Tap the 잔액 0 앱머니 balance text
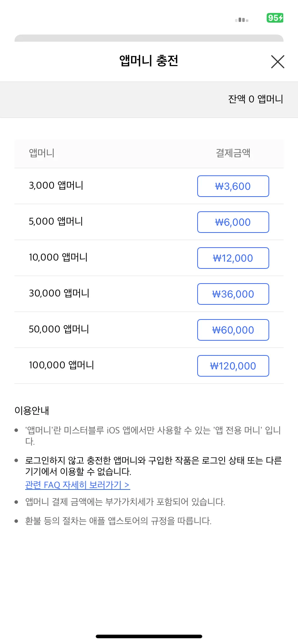 coord(256,99)
